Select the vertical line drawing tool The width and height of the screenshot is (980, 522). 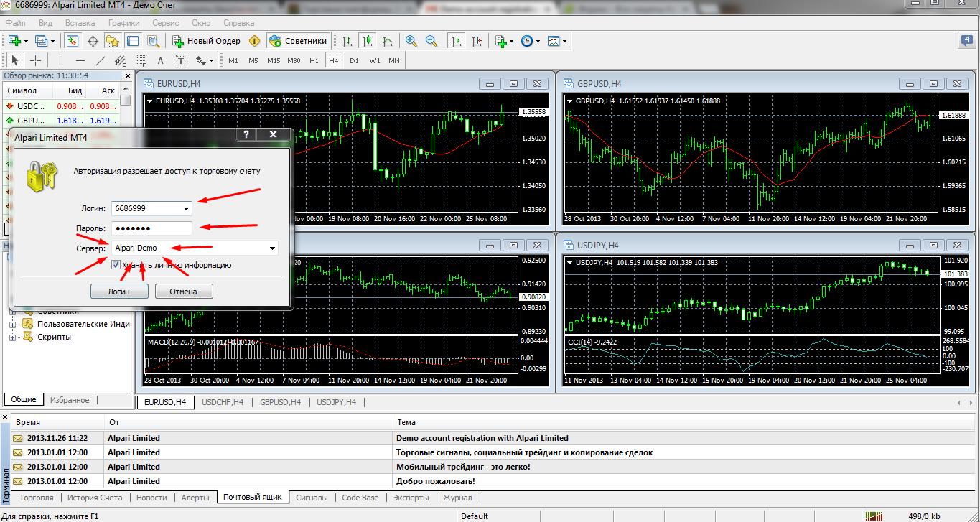pyautogui.click(x=60, y=60)
